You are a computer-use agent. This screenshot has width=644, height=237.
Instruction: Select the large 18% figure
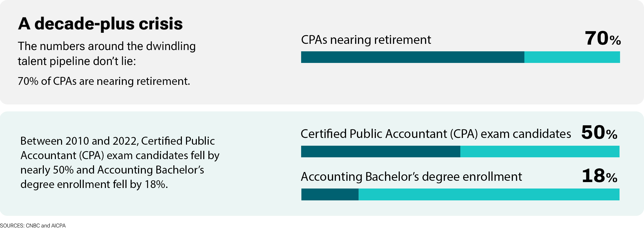599,176
